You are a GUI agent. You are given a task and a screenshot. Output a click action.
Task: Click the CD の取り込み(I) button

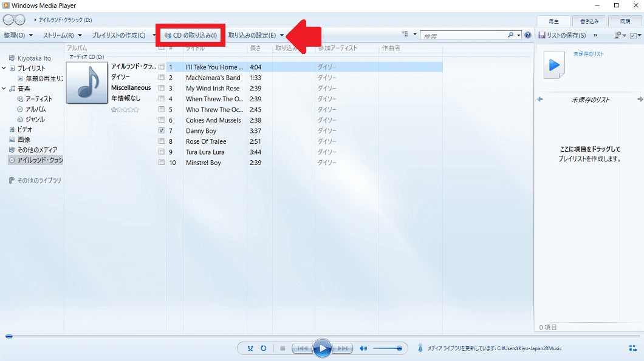(191, 35)
